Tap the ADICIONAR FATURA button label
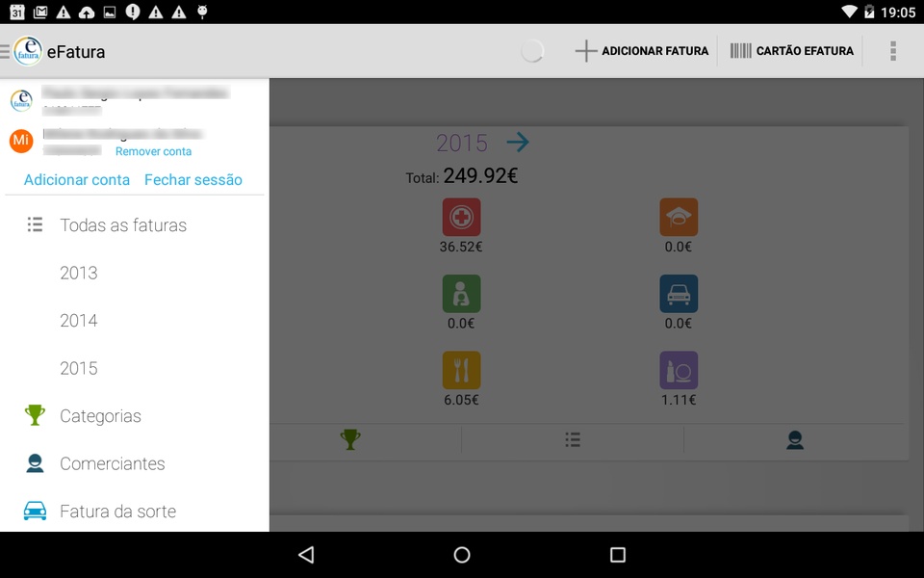The image size is (924, 578). 654,51
